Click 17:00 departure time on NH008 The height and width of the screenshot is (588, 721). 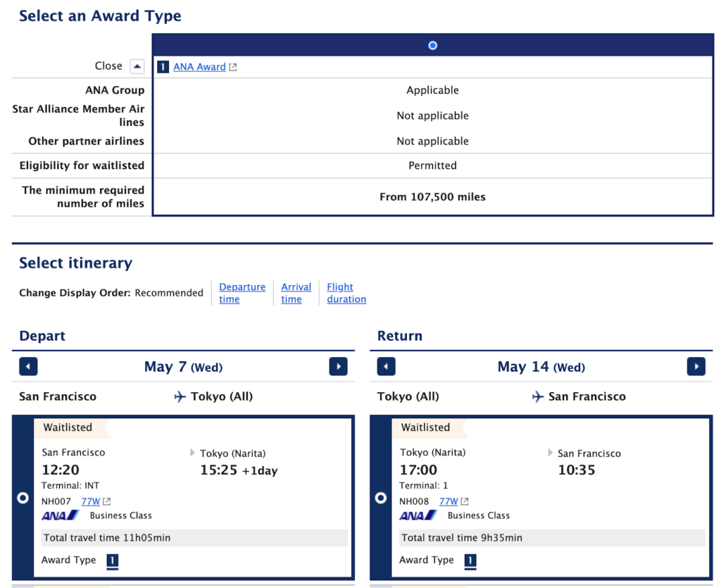pyautogui.click(x=418, y=470)
